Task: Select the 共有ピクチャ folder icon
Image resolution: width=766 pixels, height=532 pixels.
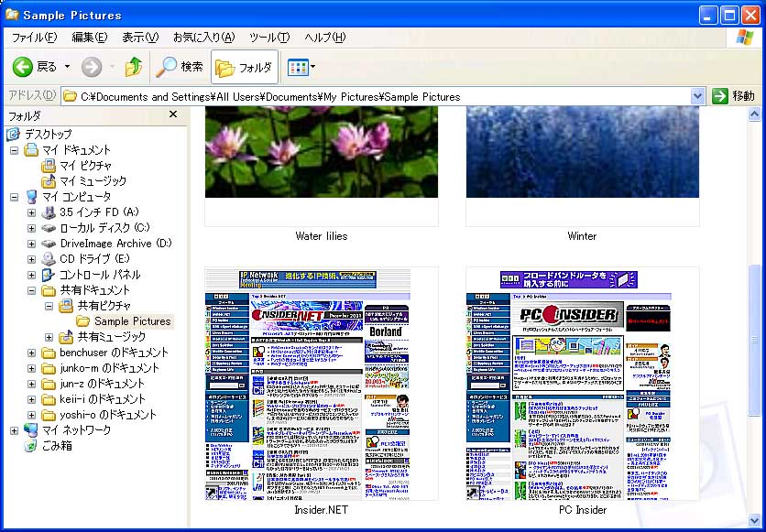Action: click(66, 306)
